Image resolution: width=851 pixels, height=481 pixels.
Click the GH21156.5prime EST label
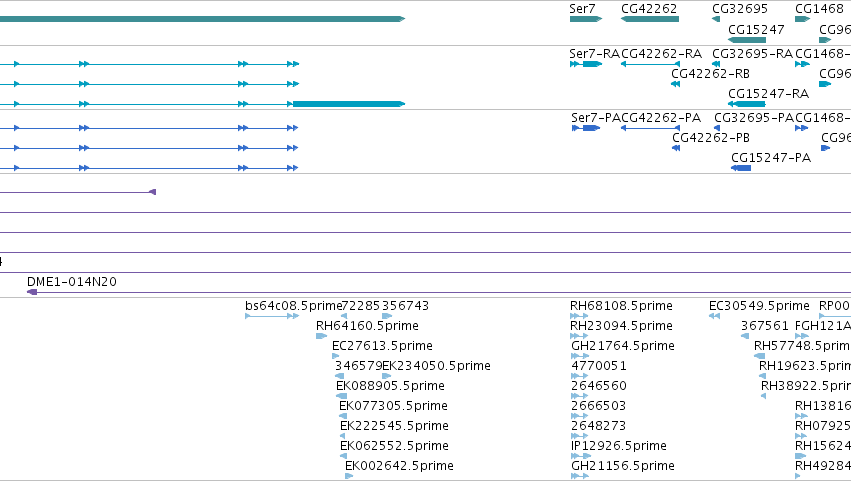[x=623, y=466]
